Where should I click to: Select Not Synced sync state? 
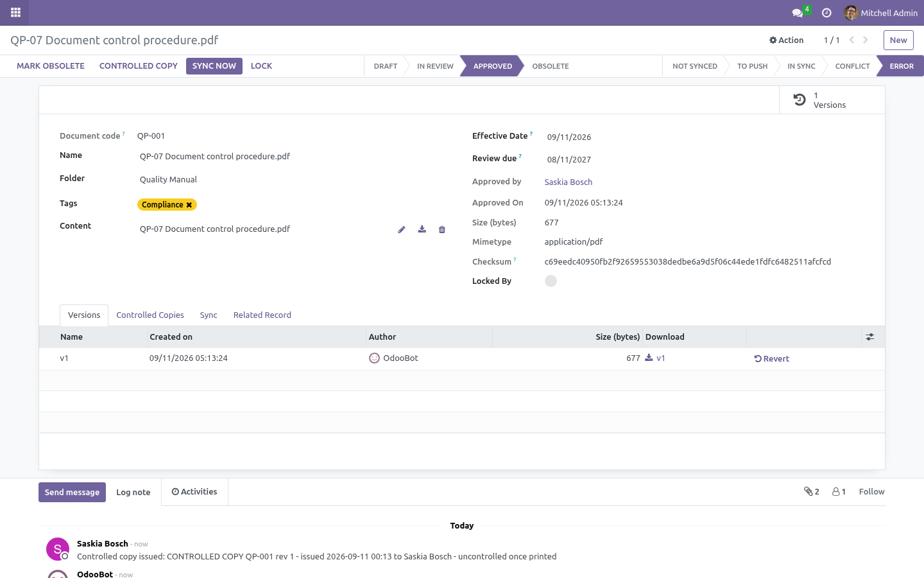(x=695, y=66)
